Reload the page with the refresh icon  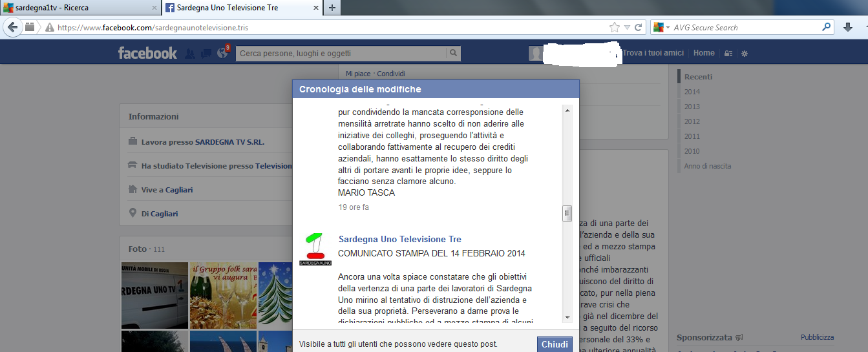click(639, 27)
